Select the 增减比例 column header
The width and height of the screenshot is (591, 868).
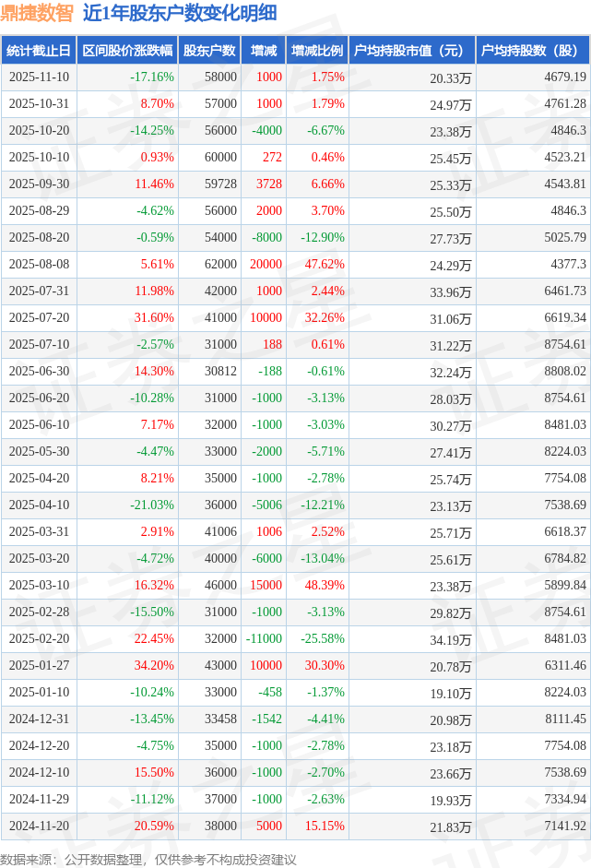[x=317, y=51]
